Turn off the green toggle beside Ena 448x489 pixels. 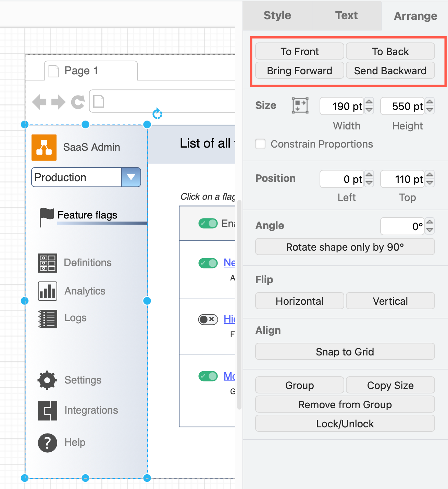tap(208, 223)
